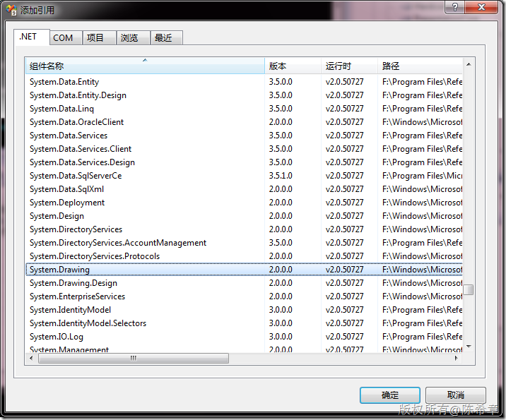Click the vertical scrollbar up arrow

coord(469,64)
